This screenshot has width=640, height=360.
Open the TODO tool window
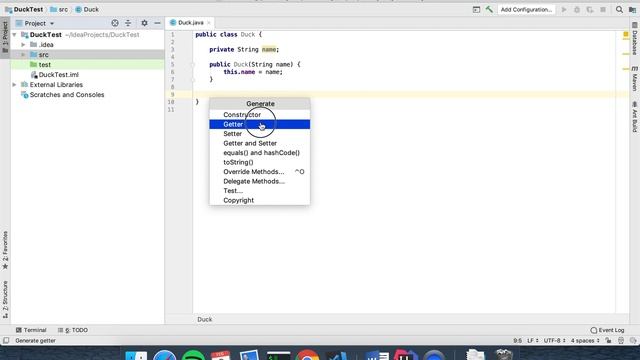[73, 330]
